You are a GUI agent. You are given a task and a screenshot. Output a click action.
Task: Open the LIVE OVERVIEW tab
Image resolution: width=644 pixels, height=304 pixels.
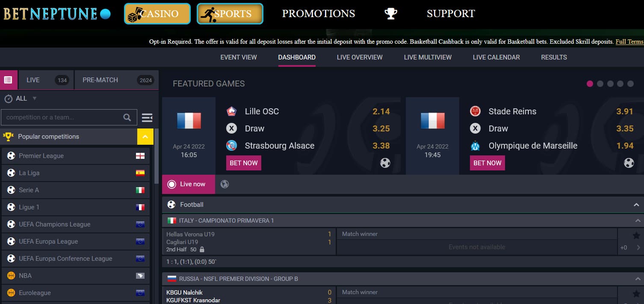[360, 57]
